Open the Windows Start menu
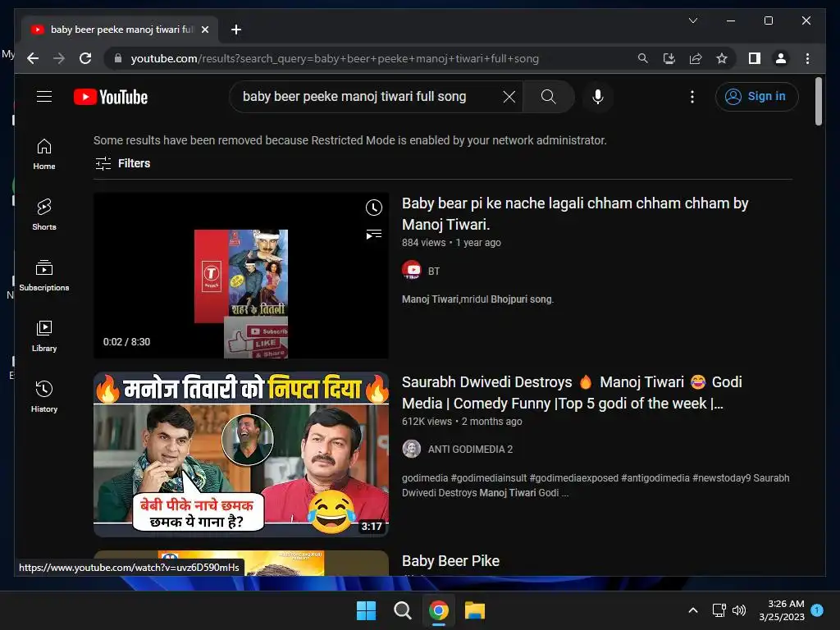Viewport: 840px width, 630px height. point(367,610)
